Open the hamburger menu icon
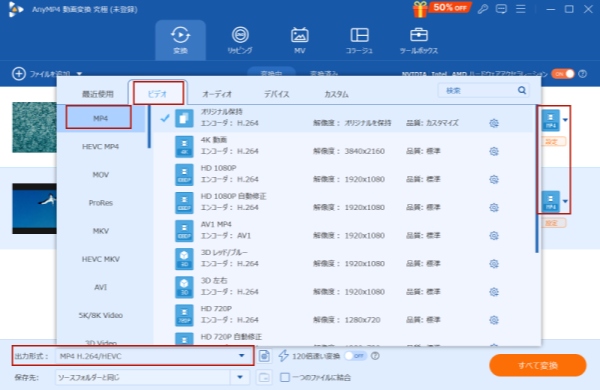 pos(520,9)
